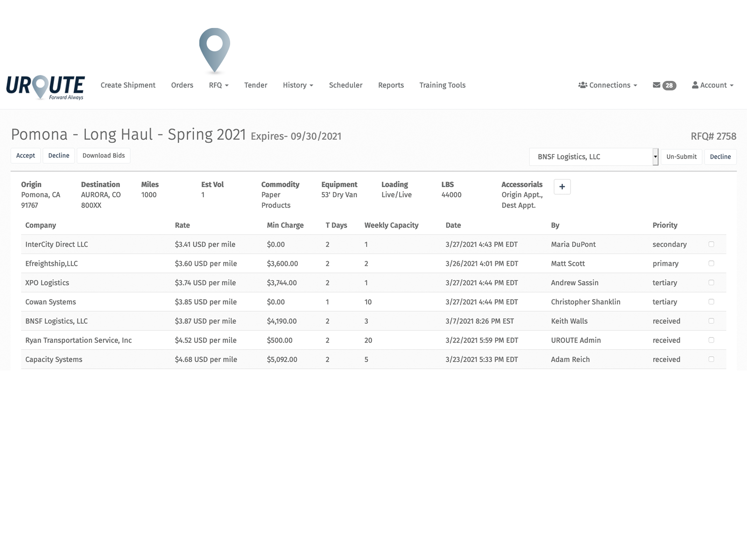Select the InterCity Direct LLC company name
This screenshot has height=560, width=747.
point(56,244)
